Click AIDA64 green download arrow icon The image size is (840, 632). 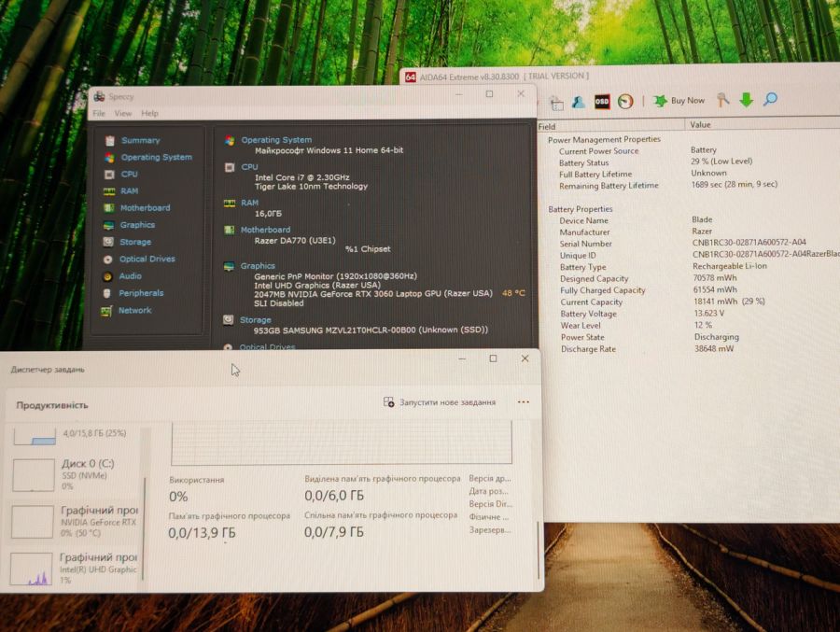pos(747,100)
